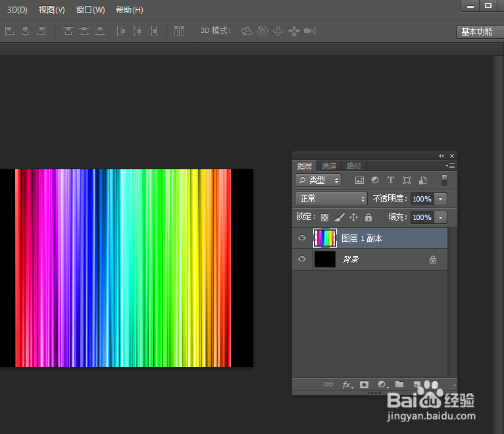Select 3D roll object mode icon

[263, 31]
